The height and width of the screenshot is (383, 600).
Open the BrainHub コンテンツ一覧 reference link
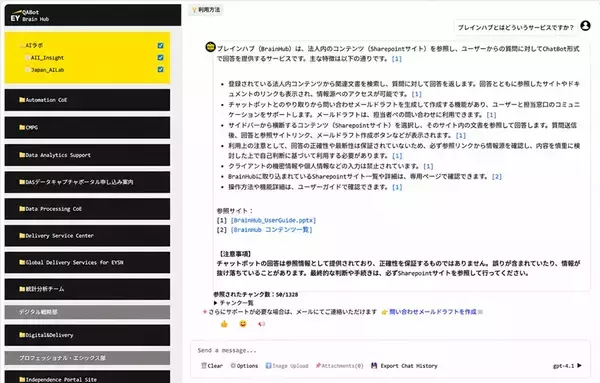point(271,230)
